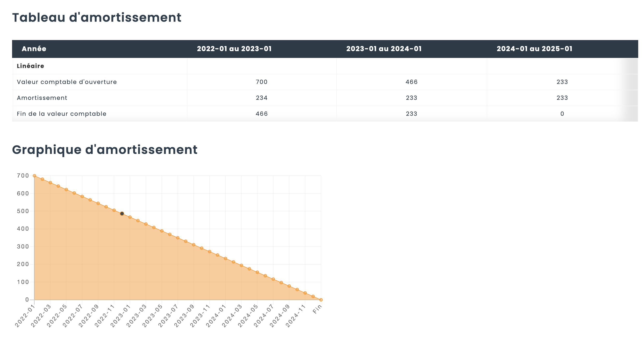Viewport: 644px width, 344px height.
Task: Click the 2024-07 data point on chart
Action: (273, 279)
